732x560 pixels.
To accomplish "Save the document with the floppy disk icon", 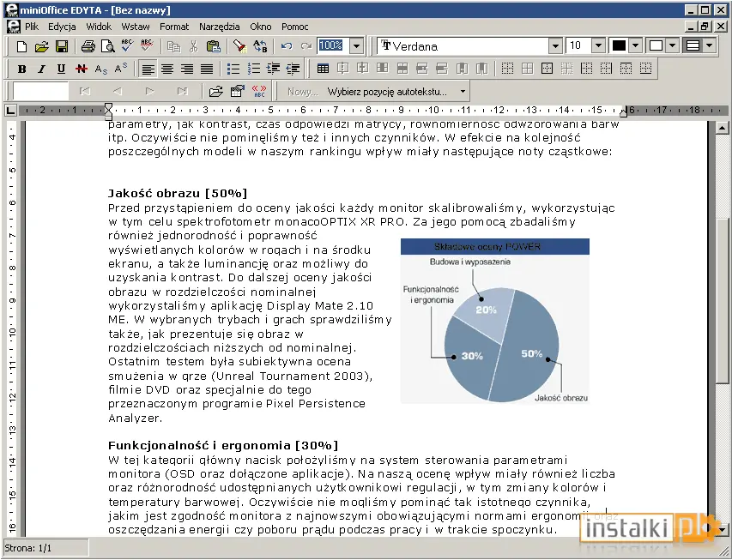I will click(x=62, y=46).
